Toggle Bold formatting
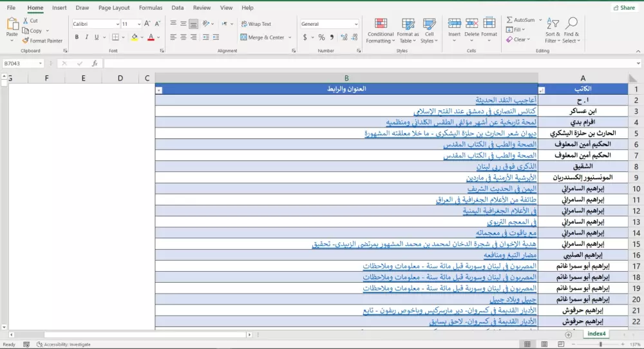The height and width of the screenshot is (349, 644). tap(77, 37)
